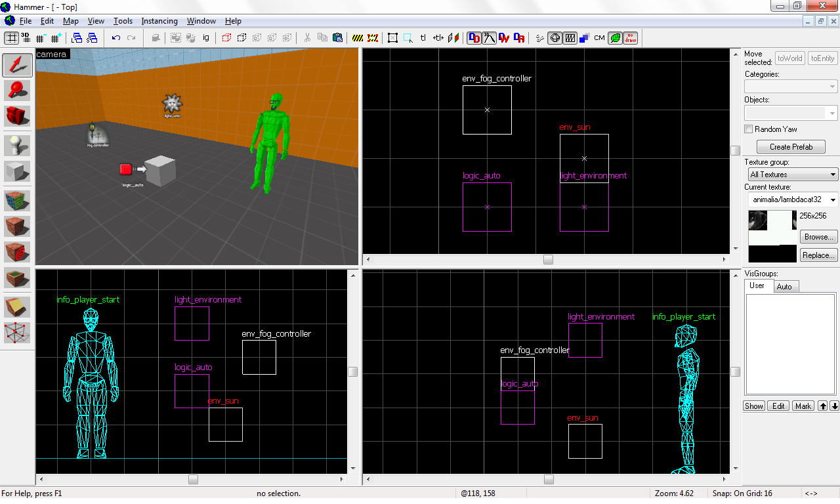Click the Hide Selected Objects red cube icon
This screenshot has height=504, width=840.
[x=228, y=38]
